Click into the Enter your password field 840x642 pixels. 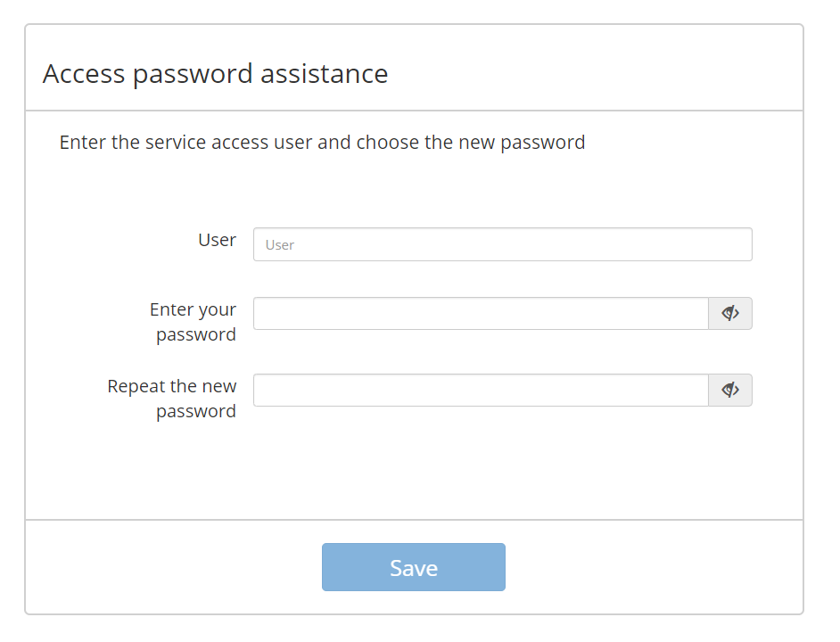point(481,314)
